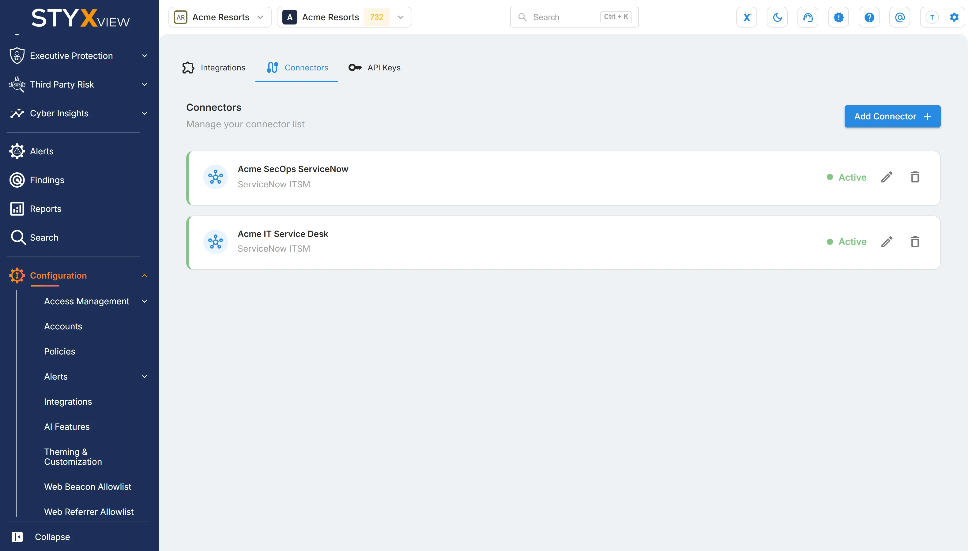Open Policies under Configuration
The image size is (980, 551).
[x=60, y=351]
